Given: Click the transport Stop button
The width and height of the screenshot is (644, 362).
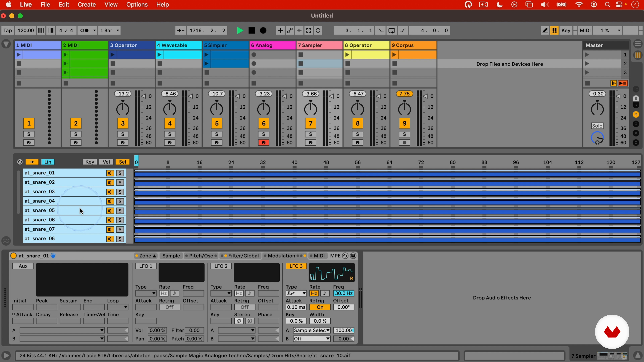Looking at the screenshot, I should pyautogui.click(x=252, y=31).
